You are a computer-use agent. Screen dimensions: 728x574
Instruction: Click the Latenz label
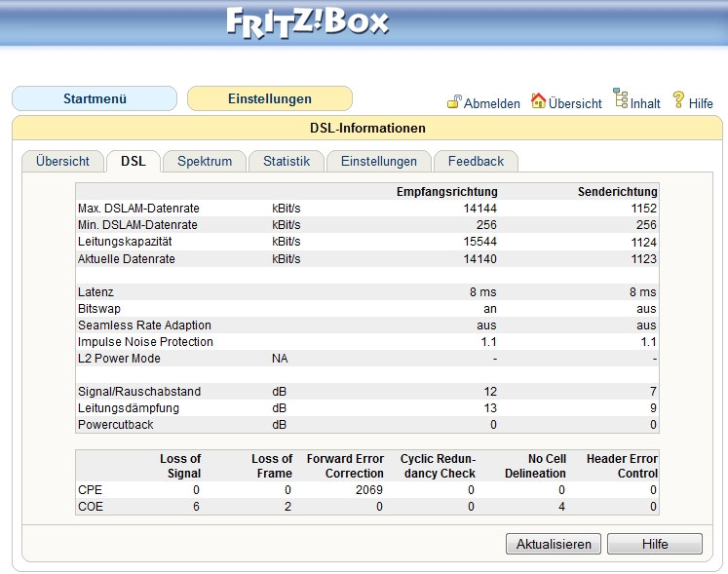tap(96, 292)
